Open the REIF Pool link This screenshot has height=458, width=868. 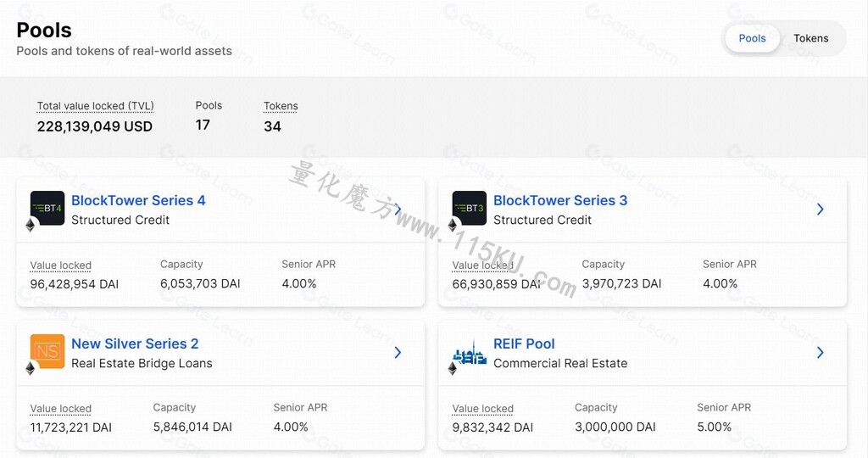point(524,343)
